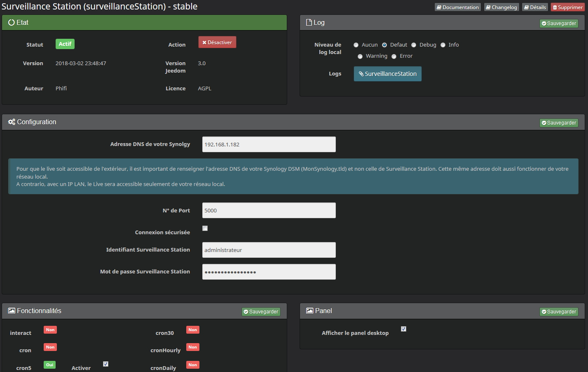Select the Debug log level

click(414, 45)
